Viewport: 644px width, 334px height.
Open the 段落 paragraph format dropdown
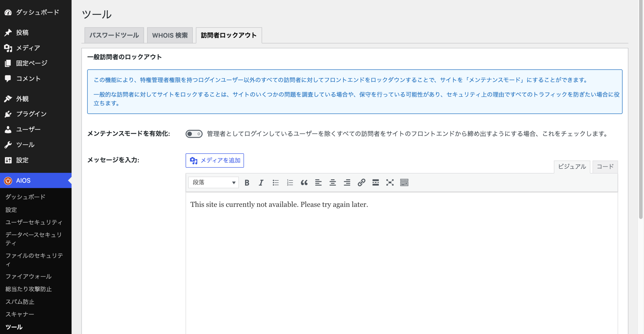[214, 182]
